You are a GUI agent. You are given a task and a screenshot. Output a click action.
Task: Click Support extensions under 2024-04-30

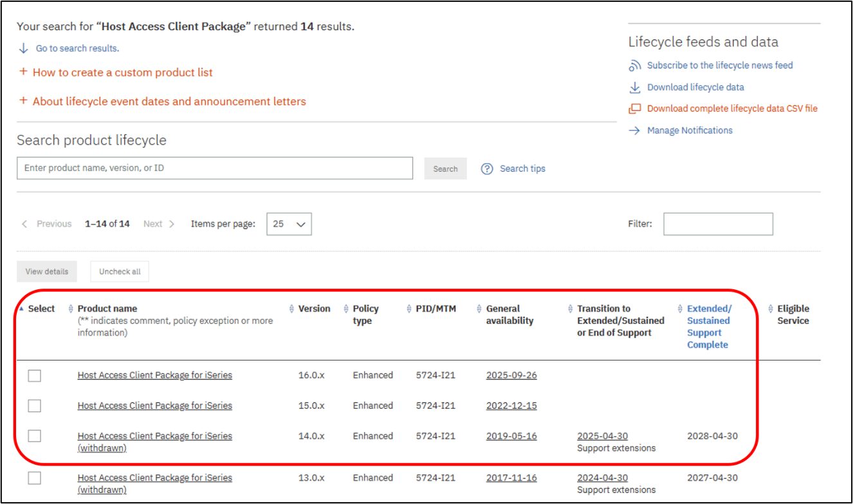pyautogui.click(x=616, y=490)
